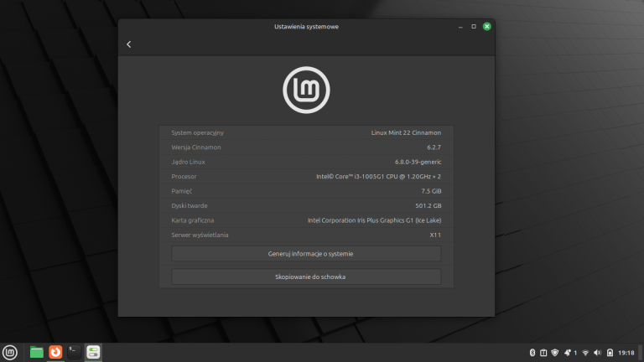Open battery power applet
This screenshot has height=362, width=644.
click(x=610, y=353)
